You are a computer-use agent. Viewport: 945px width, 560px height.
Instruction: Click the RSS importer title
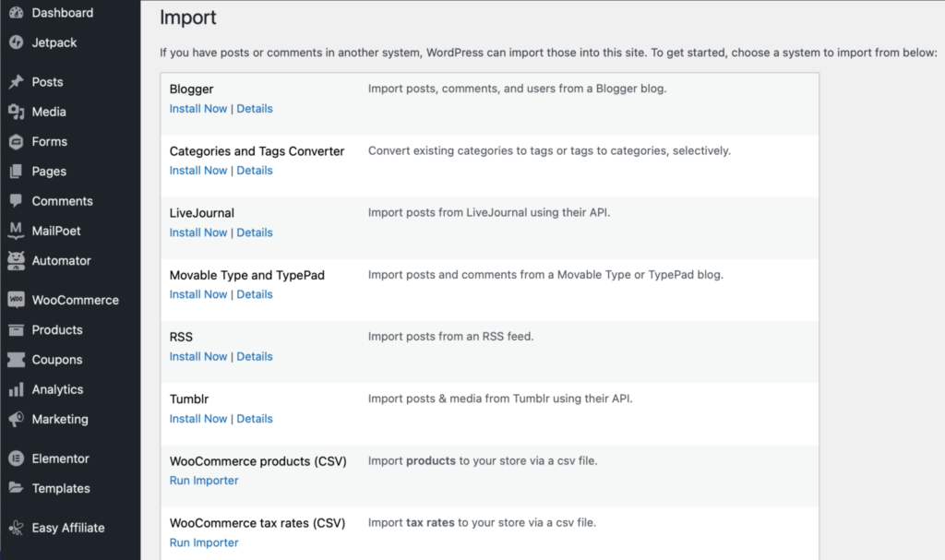pos(181,337)
